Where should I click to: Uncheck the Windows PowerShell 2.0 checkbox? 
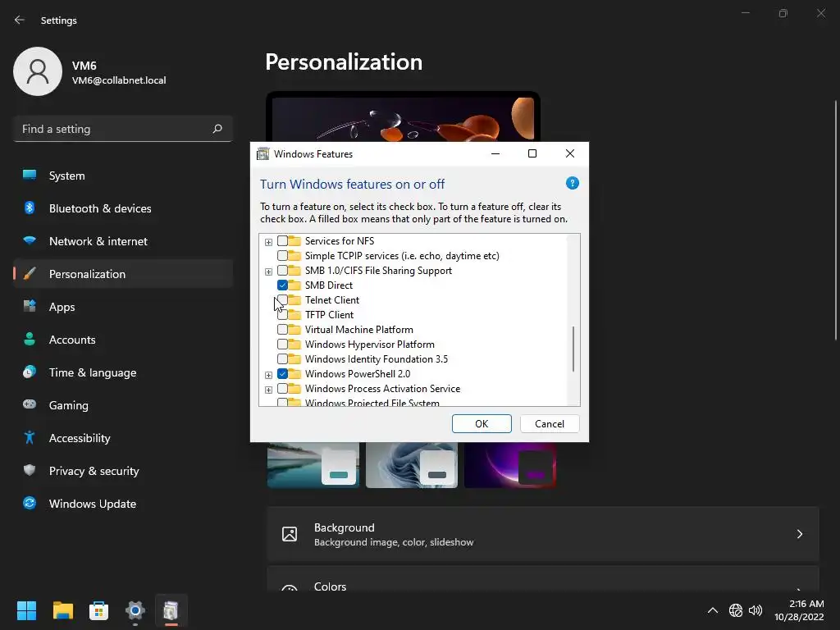coord(282,374)
